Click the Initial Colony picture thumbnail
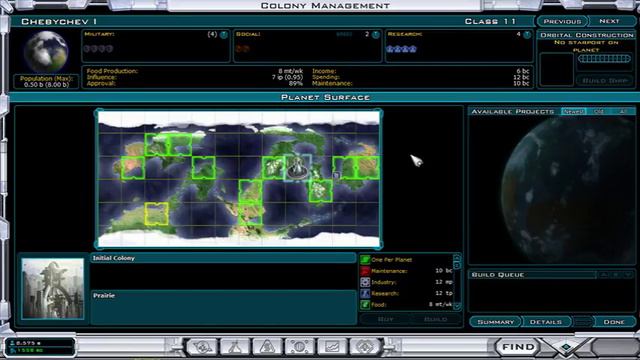 pyautogui.click(x=53, y=288)
